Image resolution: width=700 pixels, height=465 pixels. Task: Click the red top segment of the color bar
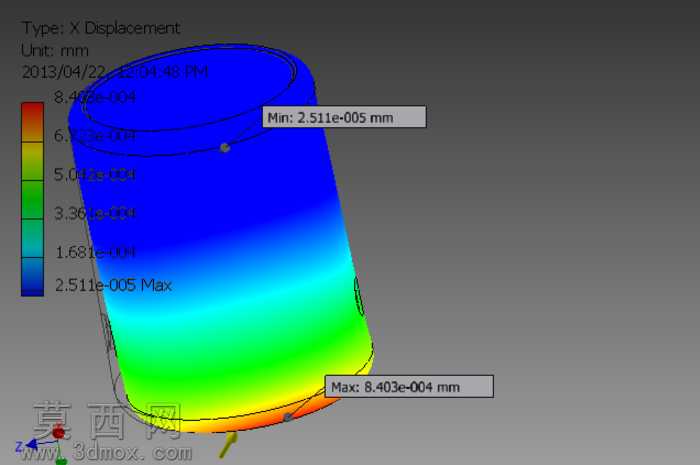[x=33, y=122]
